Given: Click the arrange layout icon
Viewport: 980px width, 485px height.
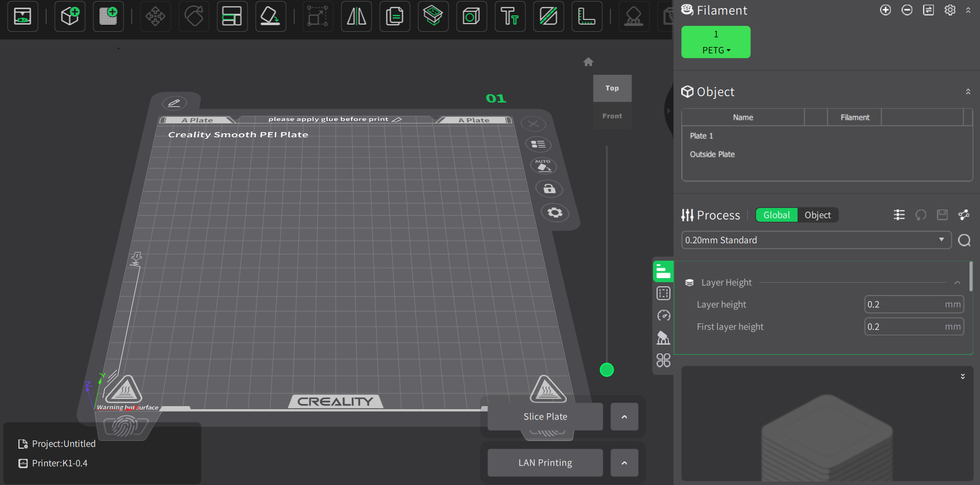Looking at the screenshot, I should pyautogui.click(x=232, y=16).
